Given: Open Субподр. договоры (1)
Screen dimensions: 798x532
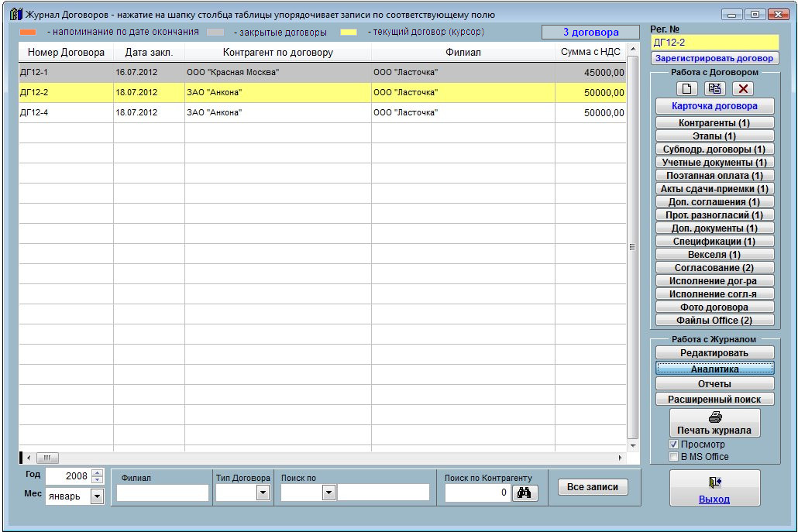Looking at the screenshot, I should pos(714,149).
